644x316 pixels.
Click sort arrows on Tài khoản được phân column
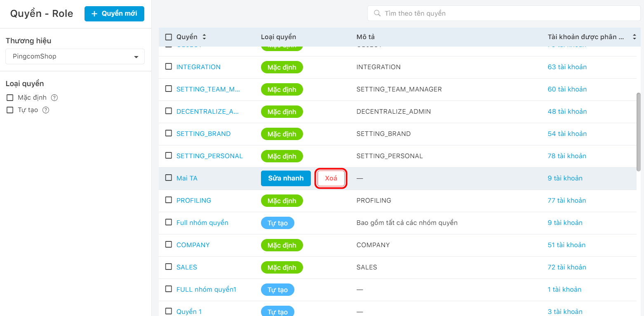[x=634, y=37]
